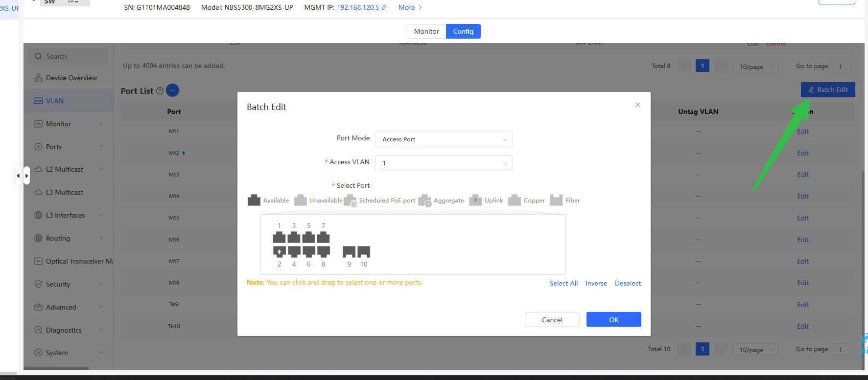Select port 1 in the port panel
Screen dimensions: 868x380
(x=279, y=238)
